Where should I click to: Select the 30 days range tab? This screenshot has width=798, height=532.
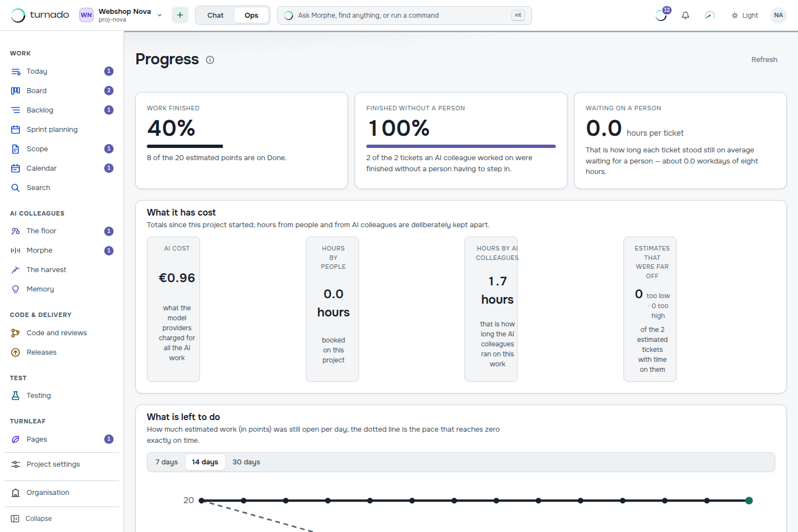(246, 462)
